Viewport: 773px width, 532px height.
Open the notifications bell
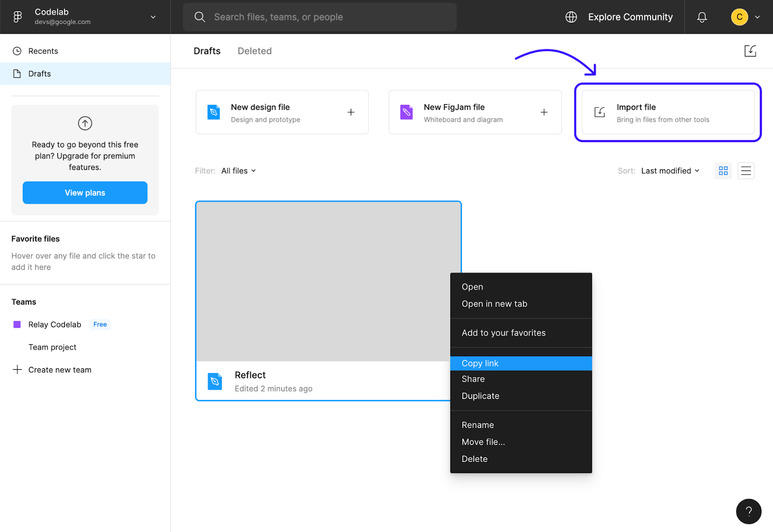tap(702, 17)
